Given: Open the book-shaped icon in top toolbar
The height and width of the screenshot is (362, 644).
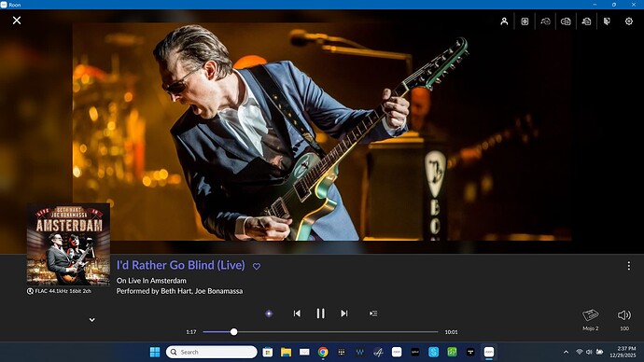Looking at the screenshot, I should click(607, 21).
